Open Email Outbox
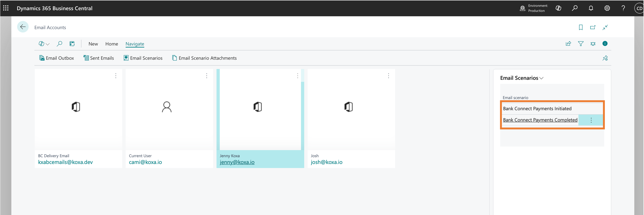 (x=57, y=58)
